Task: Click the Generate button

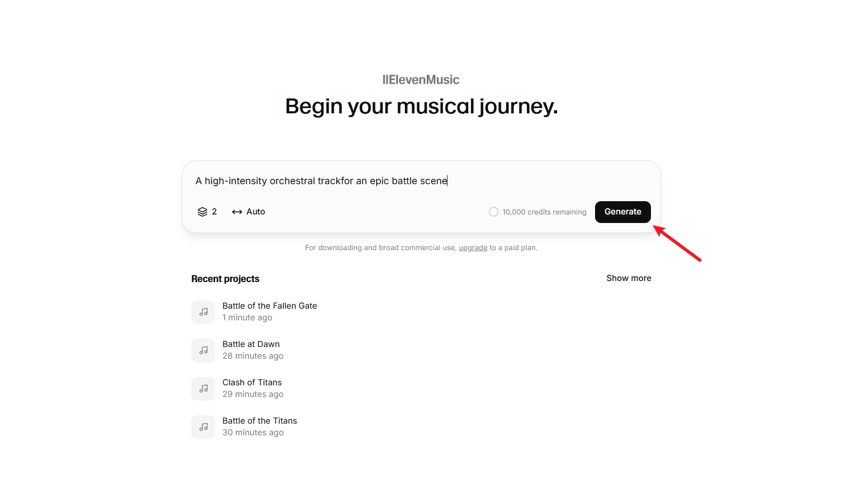Action: click(623, 212)
